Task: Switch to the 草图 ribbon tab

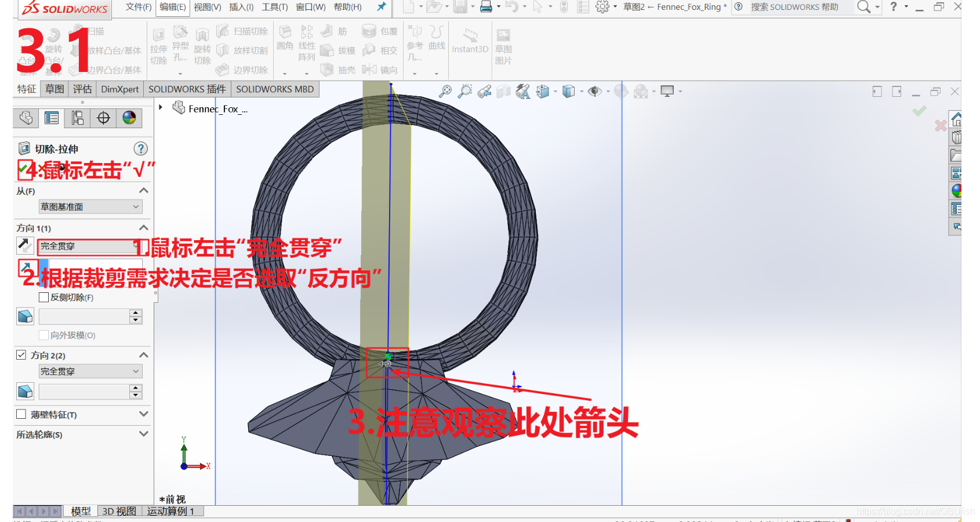Action: (54, 89)
